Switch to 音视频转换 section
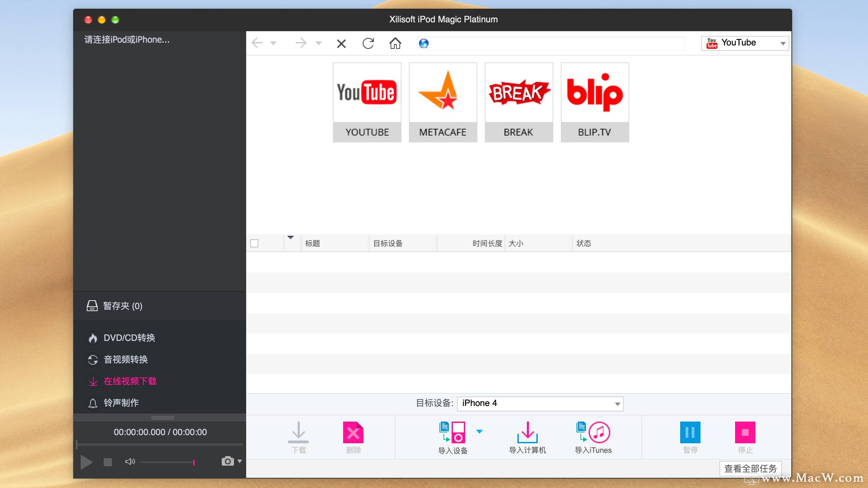 coord(117,360)
